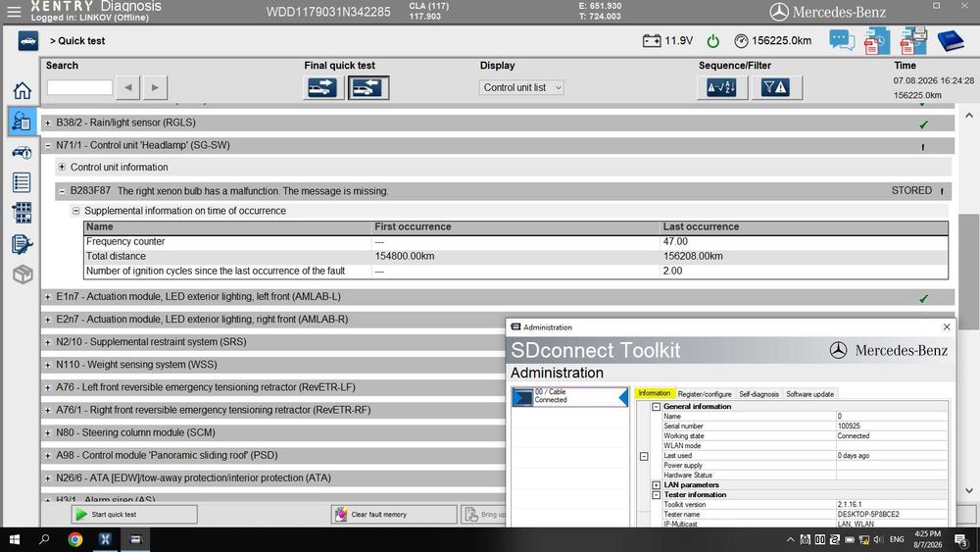This screenshot has height=552, width=980.
Task: Open the hamburger menu in XENTRY header
Action: click(x=14, y=11)
